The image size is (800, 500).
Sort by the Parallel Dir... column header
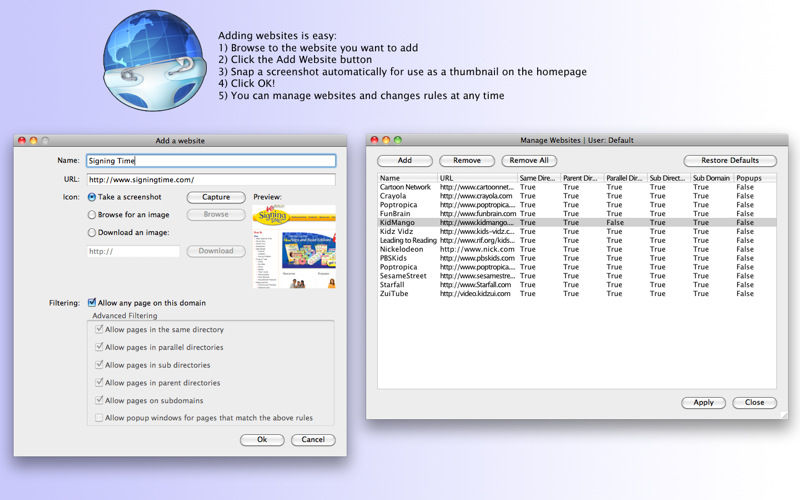[626, 178]
